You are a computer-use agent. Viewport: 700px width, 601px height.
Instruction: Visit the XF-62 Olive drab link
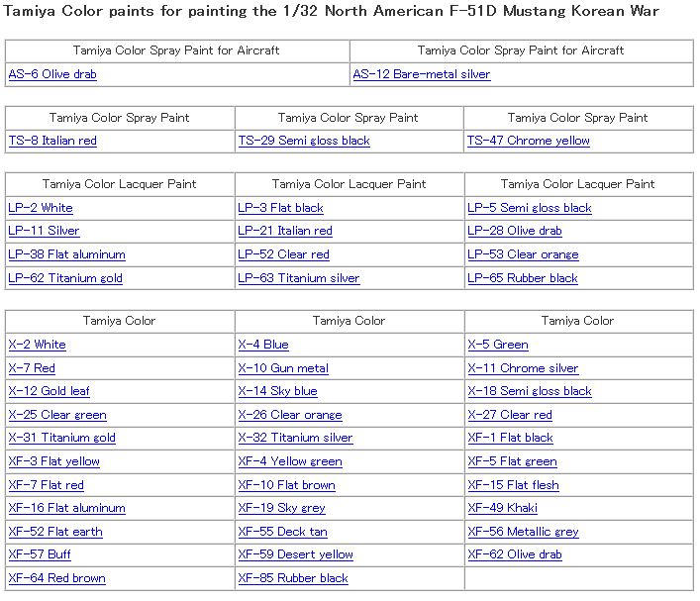(x=514, y=554)
